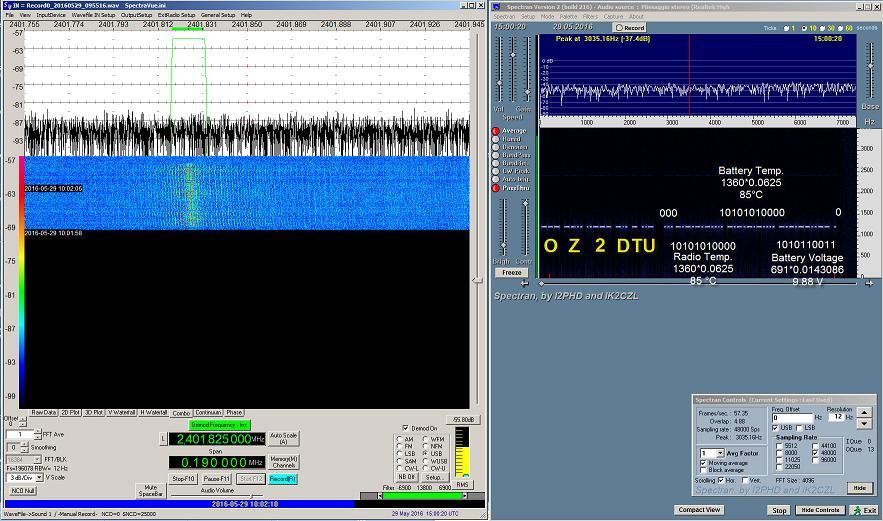Enable the Block average checkbox
The width and height of the screenshot is (883, 521).
click(x=701, y=469)
